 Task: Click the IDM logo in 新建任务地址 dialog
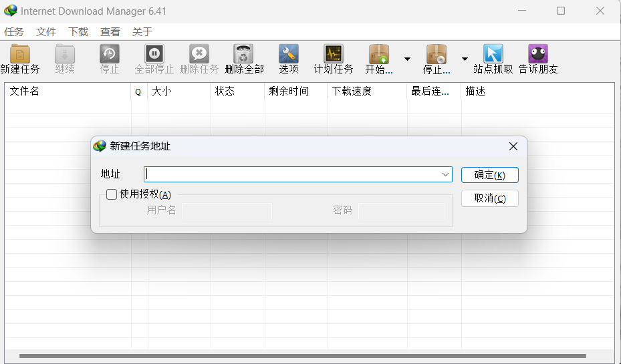100,146
